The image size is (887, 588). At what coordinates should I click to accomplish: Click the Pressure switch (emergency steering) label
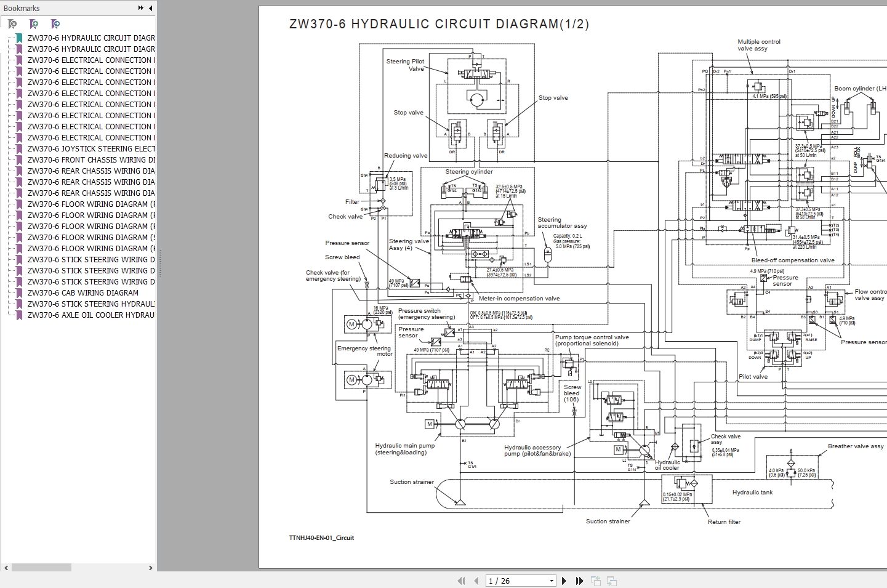tap(426, 314)
